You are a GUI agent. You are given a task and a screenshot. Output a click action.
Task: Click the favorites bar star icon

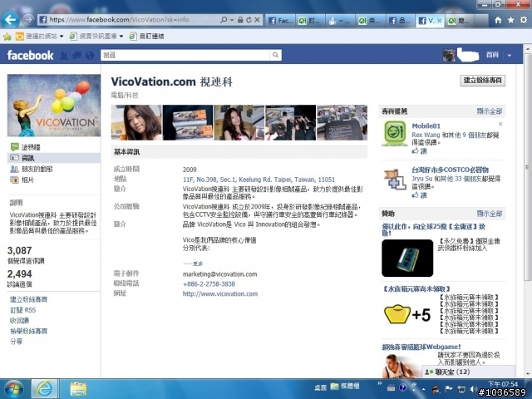[7, 36]
